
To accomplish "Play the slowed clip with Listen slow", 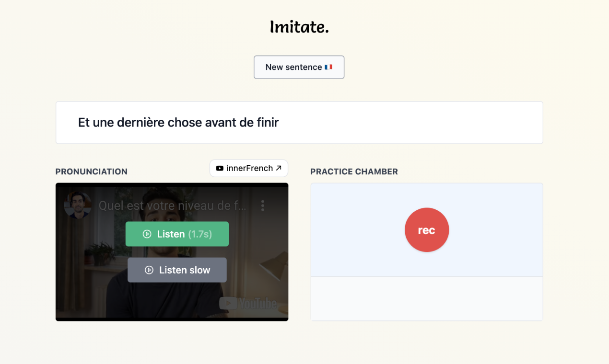I will tap(177, 270).
